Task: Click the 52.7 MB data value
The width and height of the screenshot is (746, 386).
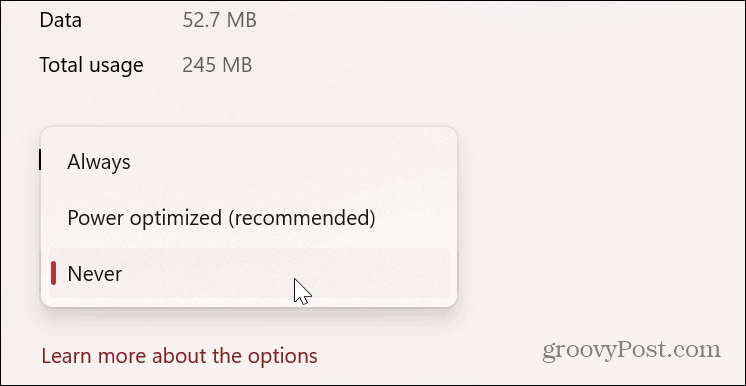Action: point(219,20)
